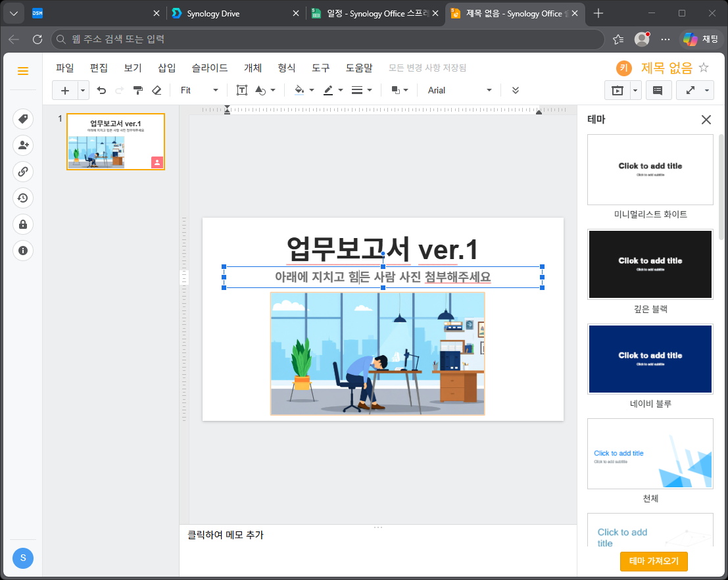Expand more toolbar options double chevron
The image size is (728, 580).
coord(516,90)
